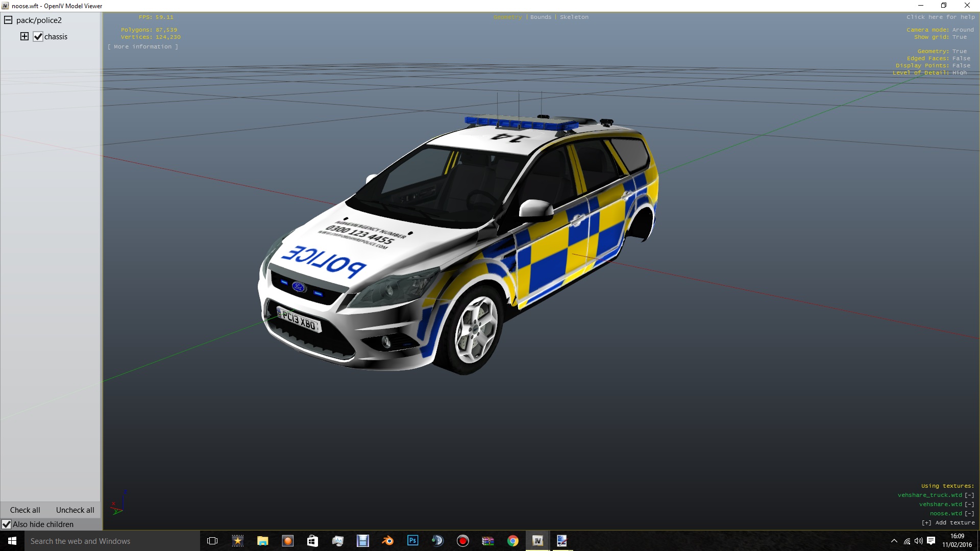
Task: Collapse the pack:/police2 root node
Action: [8, 20]
